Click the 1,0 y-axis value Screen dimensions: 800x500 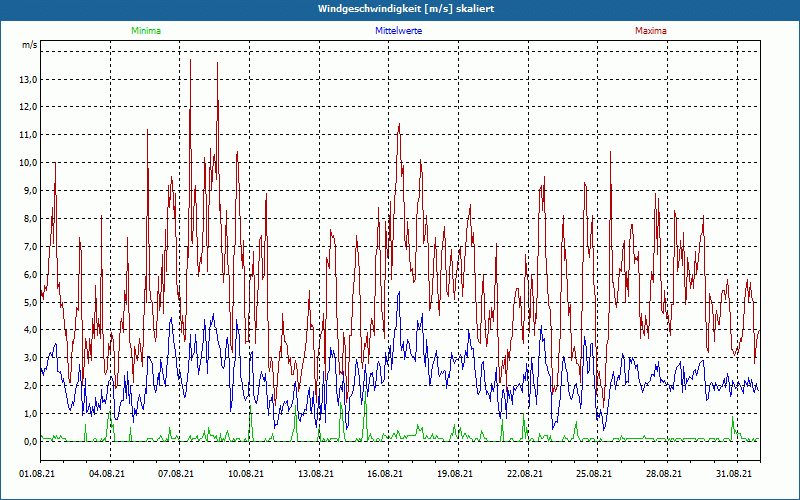[x=30, y=414]
